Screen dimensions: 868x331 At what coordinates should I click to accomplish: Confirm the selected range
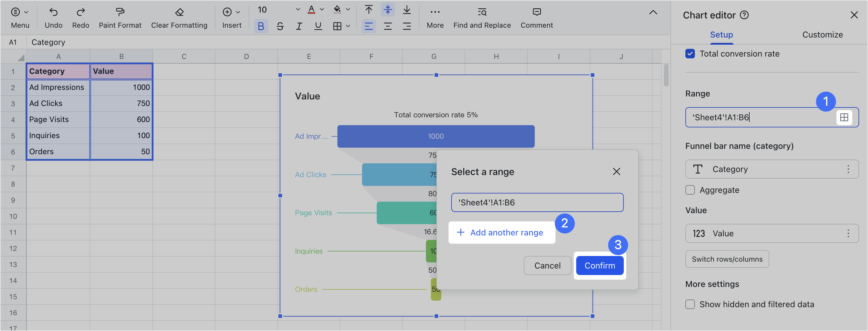point(599,266)
